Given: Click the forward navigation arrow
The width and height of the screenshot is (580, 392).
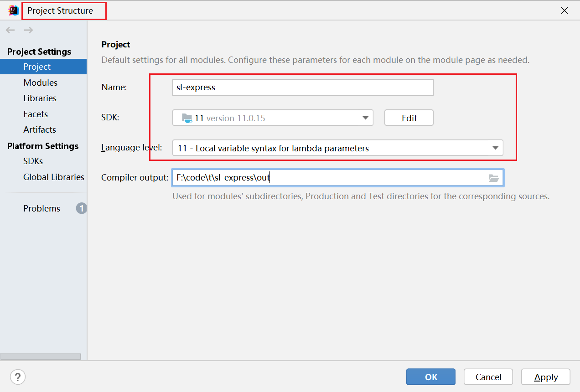Looking at the screenshot, I should coord(28,30).
